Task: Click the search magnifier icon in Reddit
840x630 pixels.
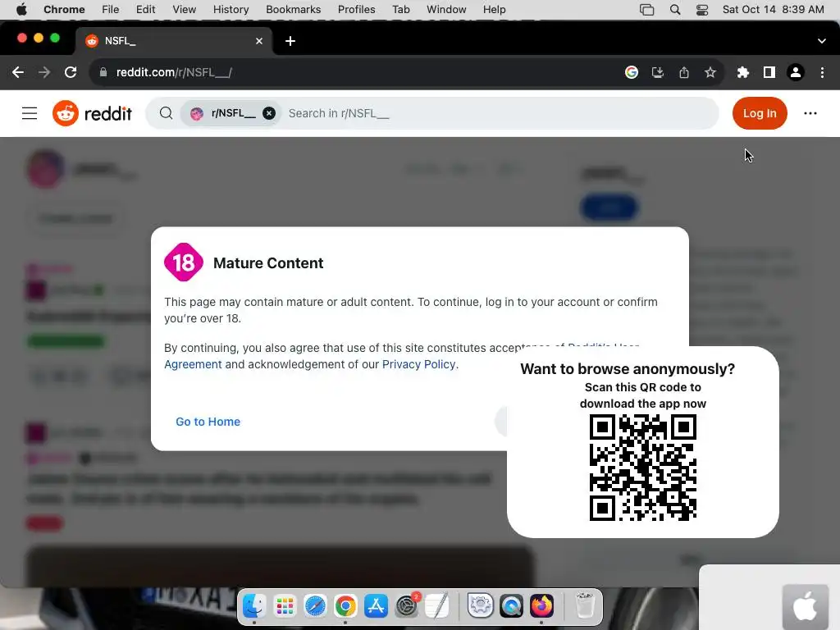Action: (166, 113)
